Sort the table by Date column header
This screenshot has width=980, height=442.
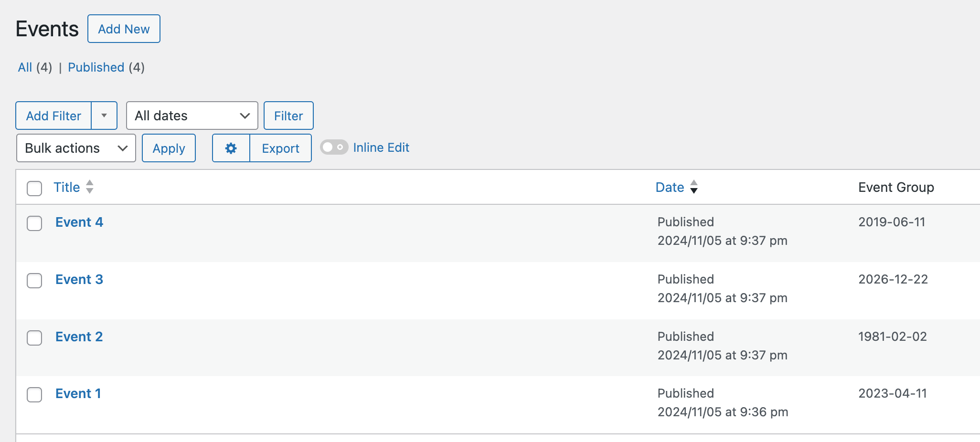click(x=670, y=188)
